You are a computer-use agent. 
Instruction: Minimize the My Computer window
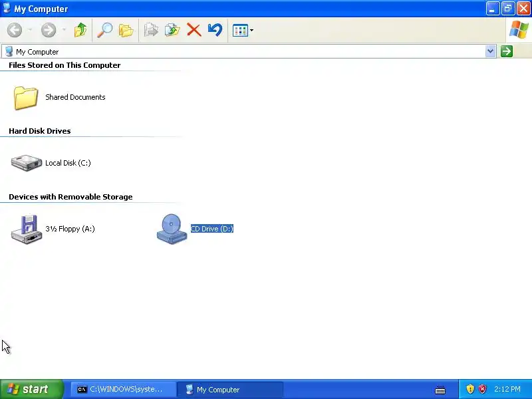492,9
